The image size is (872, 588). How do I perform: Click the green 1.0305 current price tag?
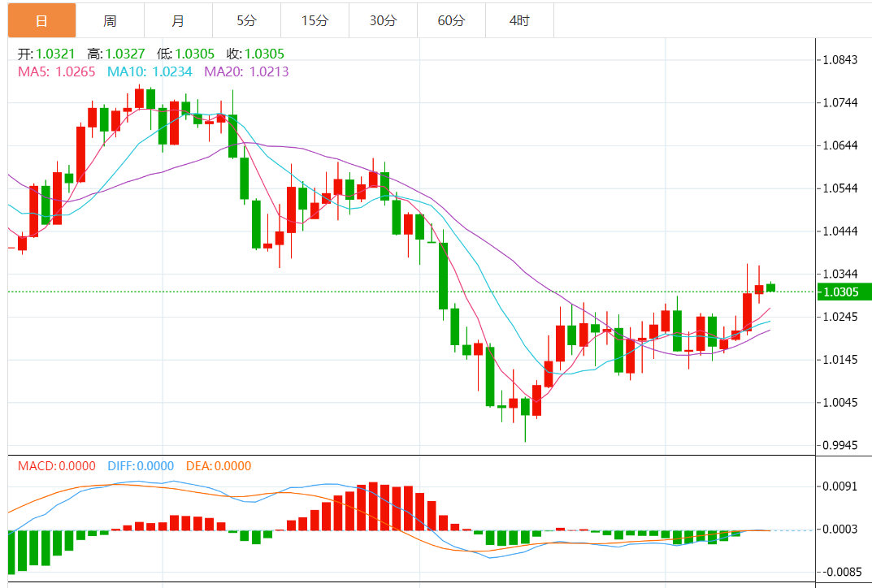[x=844, y=292]
